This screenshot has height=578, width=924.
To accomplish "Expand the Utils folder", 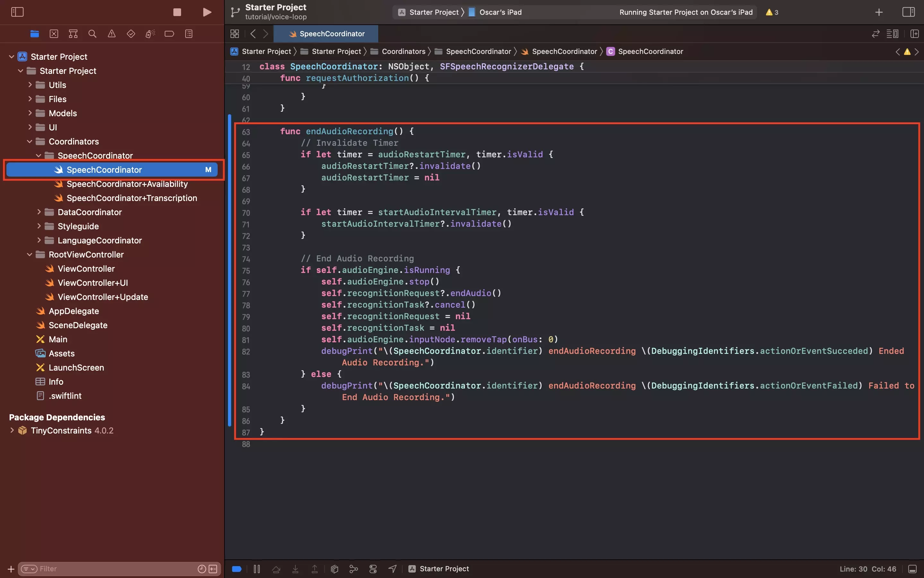I will click(30, 85).
